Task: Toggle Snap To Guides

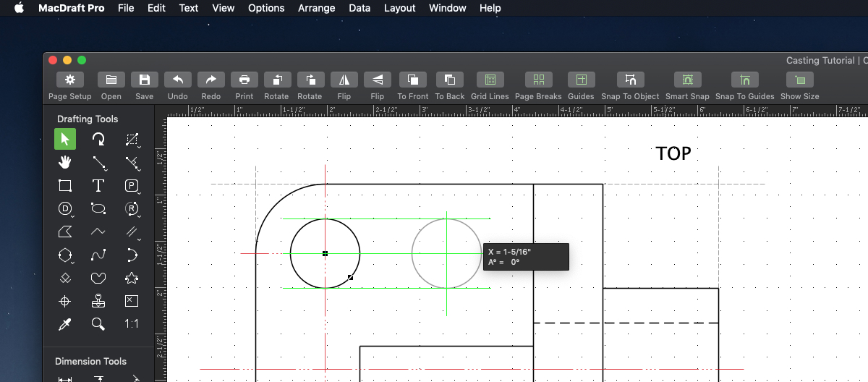Action: (x=744, y=80)
